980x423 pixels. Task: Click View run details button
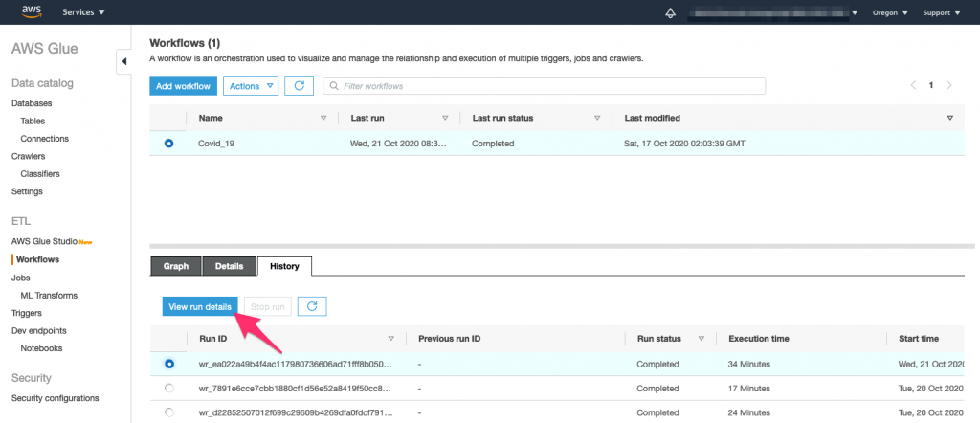(x=200, y=306)
